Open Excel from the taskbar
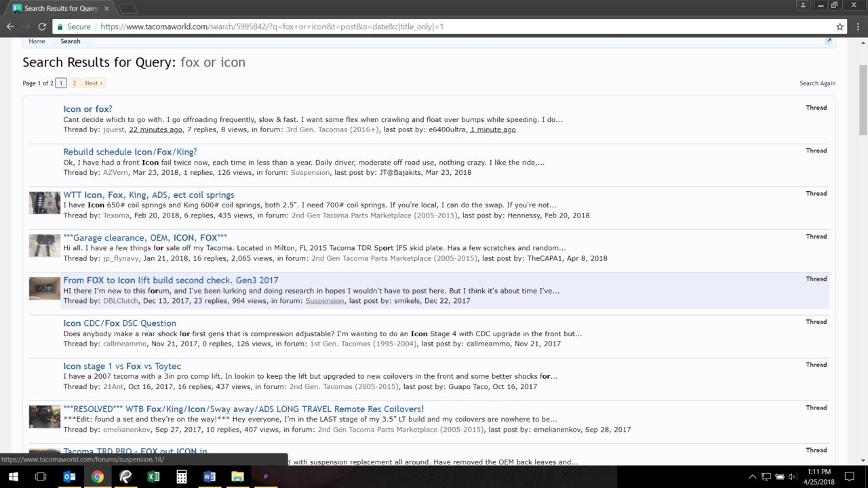The height and width of the screenshot is (488, 868). [153, 476]
